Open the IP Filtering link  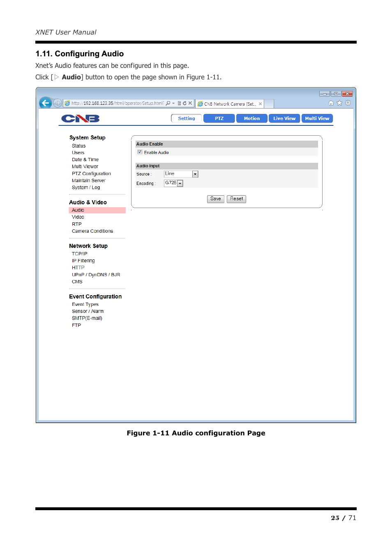click(x=83, y=261)
